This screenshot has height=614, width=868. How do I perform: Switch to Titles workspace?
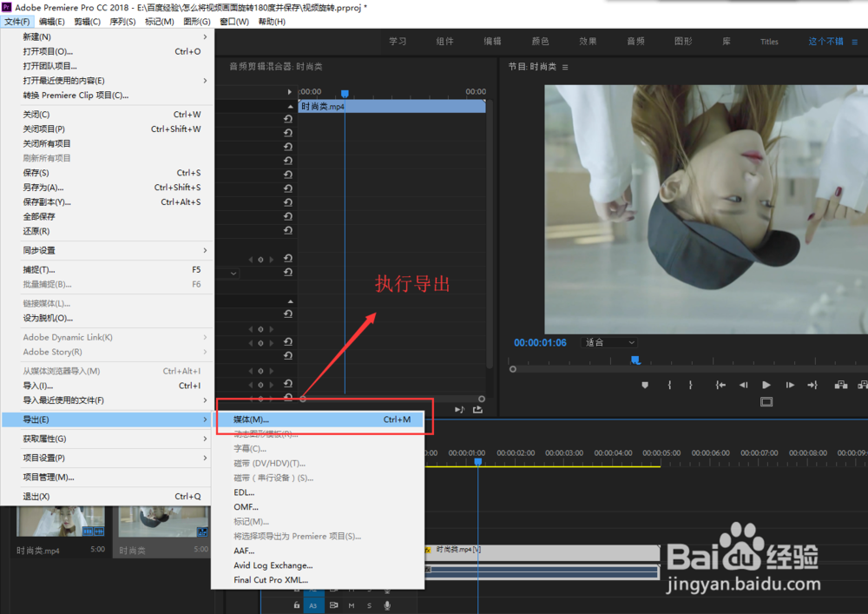coord(769,42)
